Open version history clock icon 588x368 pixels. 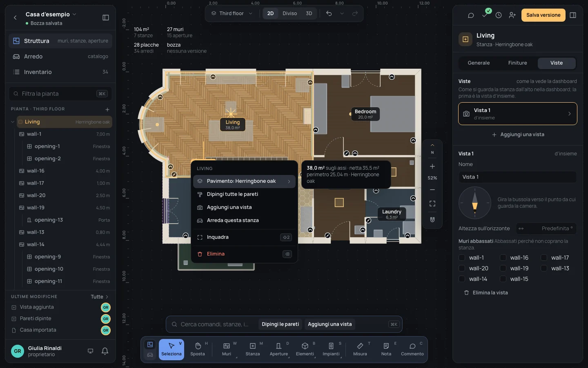pyautogui.click(x=499, y=15)
